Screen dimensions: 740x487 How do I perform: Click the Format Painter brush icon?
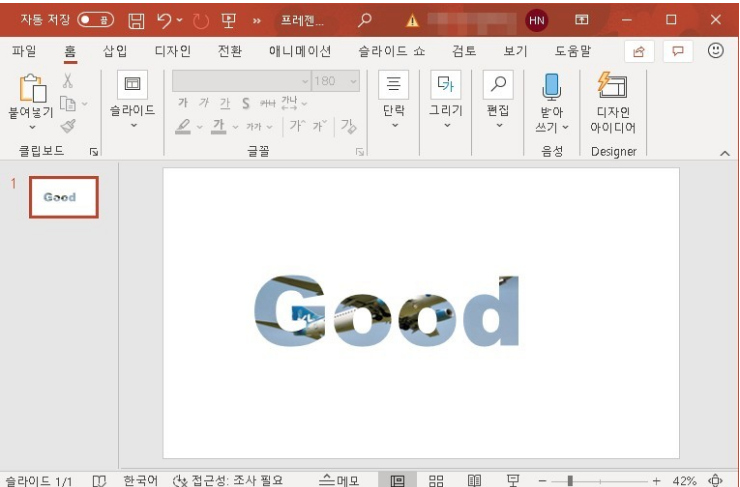coord(68,126)
